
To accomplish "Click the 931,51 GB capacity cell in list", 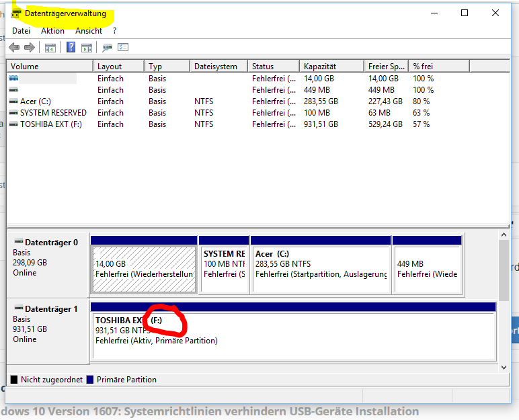I will (x=321, y=124).
